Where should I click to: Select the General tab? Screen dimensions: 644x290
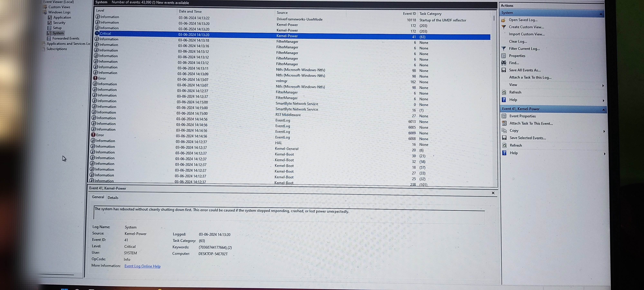(x=98, y=197)
